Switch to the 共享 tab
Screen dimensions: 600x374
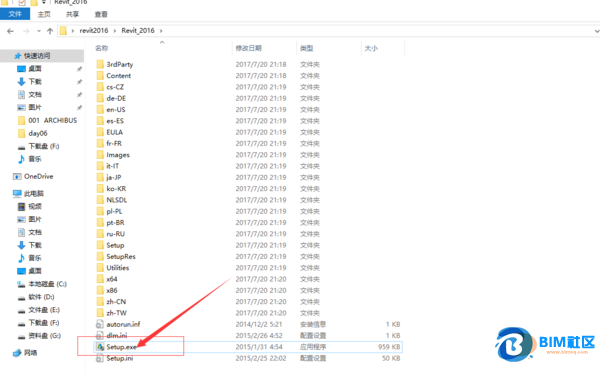tap(72, 14)
